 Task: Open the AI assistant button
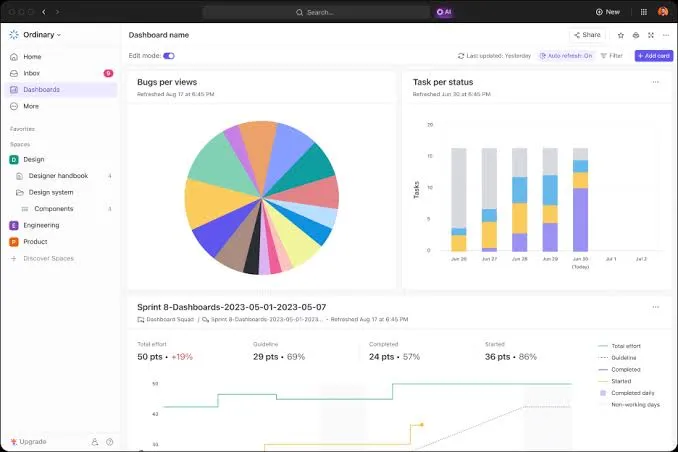coord(444,12)
